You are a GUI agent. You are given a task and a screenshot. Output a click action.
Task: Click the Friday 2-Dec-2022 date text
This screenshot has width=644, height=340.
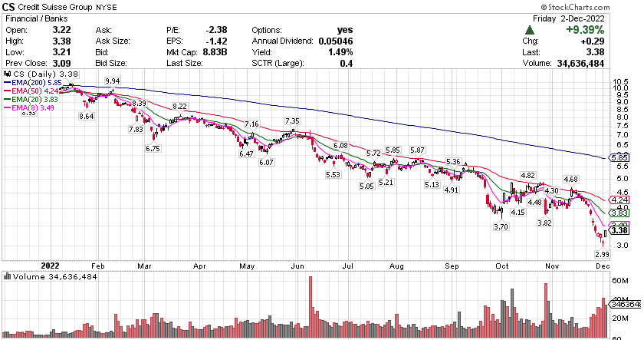(x=568, y=18)
